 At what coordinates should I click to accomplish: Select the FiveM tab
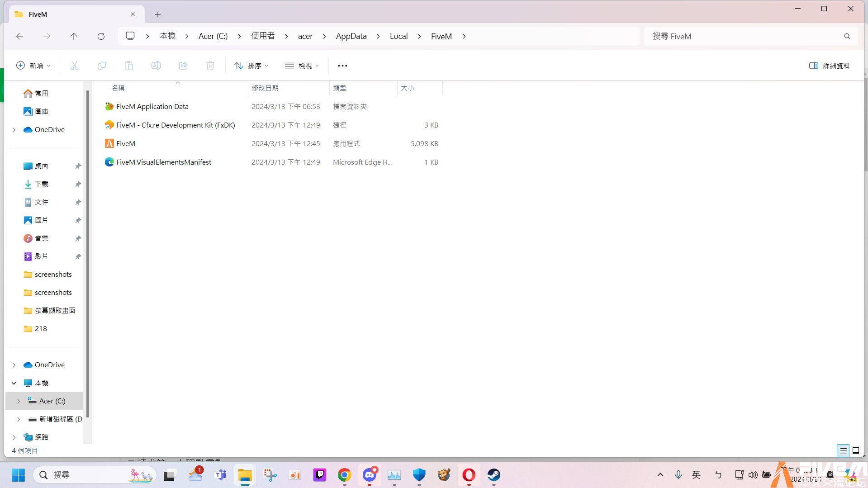point(77,14)
